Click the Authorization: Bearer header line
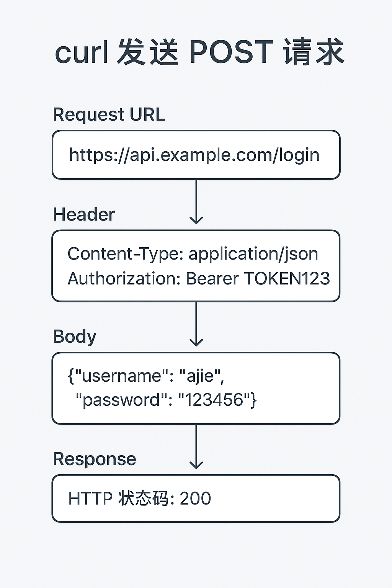392x588 pixels. click(x=153, y=279)
